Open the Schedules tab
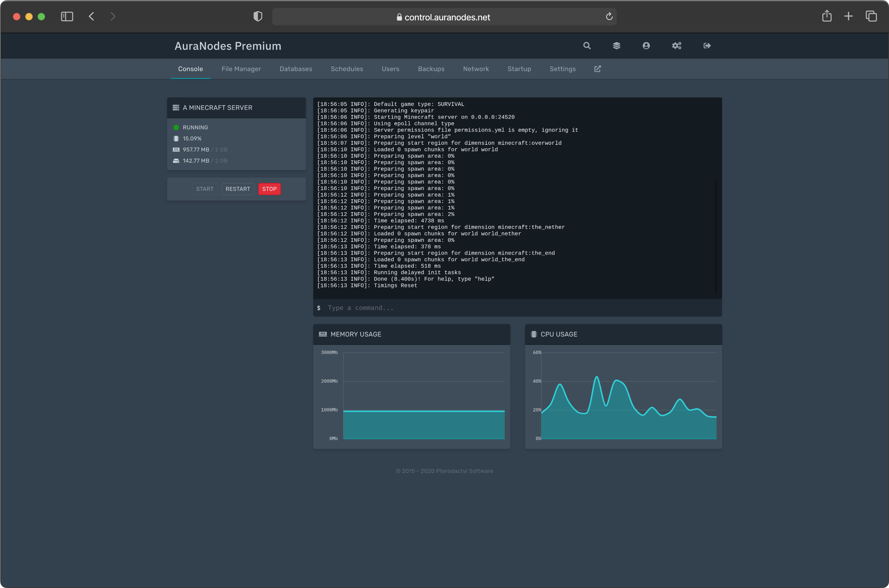This screenshot has width=889, height=588. point(347,69)
